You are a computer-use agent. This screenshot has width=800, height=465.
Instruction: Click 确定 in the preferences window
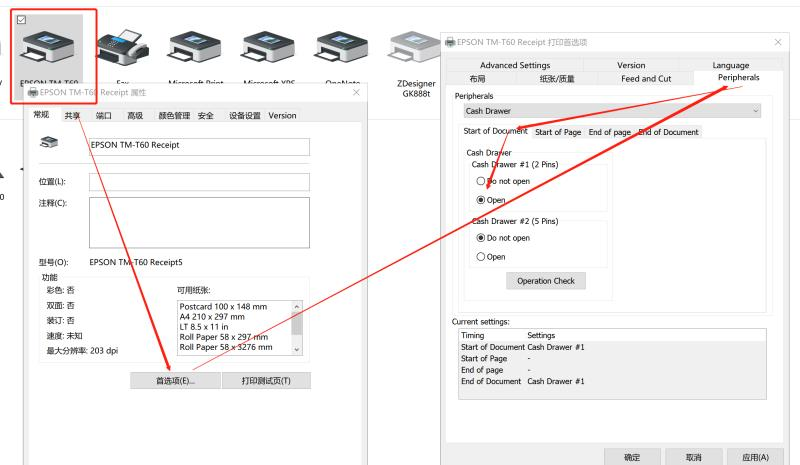point(632,457)
